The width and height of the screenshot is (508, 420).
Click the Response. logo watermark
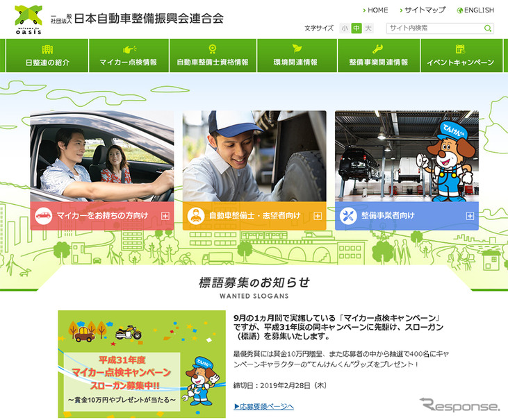click(x=459, y=405)
